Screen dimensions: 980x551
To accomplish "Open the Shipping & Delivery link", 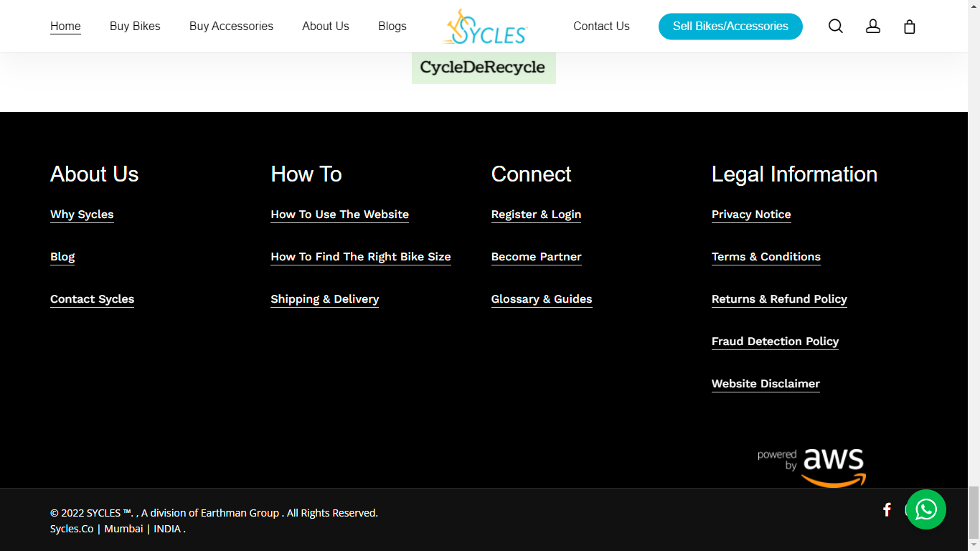I will 324,299.
